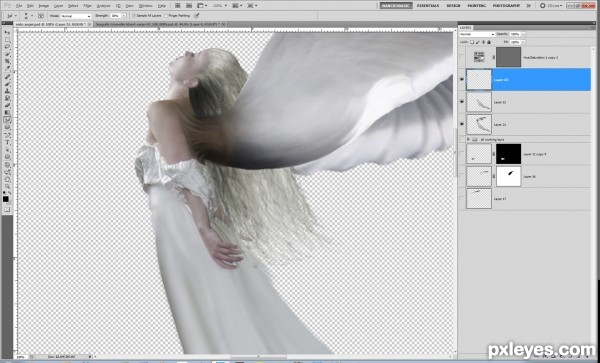Open Strength slider arrow in options bar
Image resolution: width=600 pixels, height=363 pixels.
pyautogui.click(x=125, y=16)
